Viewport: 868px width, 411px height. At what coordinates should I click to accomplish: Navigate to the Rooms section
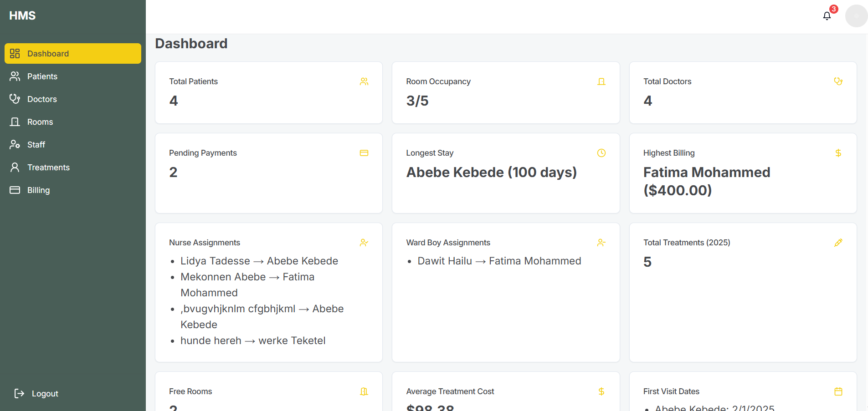pyautogui.click(x=40, y=122)
